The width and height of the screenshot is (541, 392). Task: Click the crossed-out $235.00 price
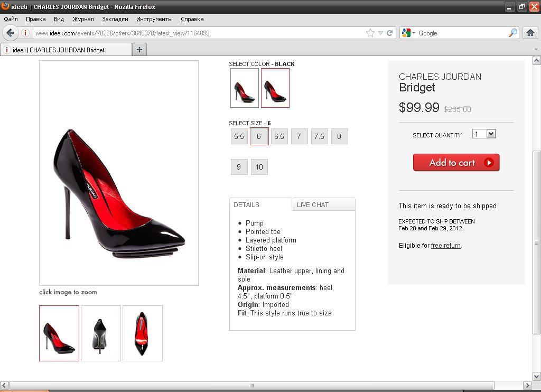click(457, 109)
